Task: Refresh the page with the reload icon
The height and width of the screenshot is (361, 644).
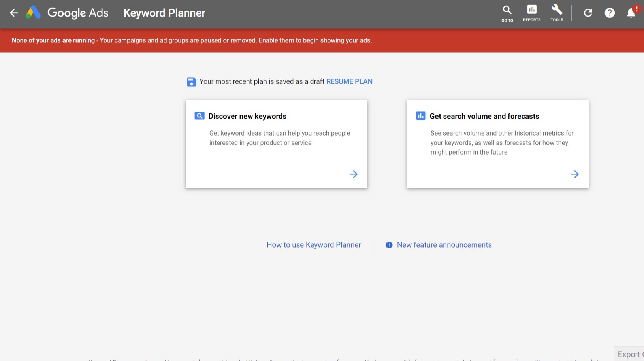Action: (588, 13)
